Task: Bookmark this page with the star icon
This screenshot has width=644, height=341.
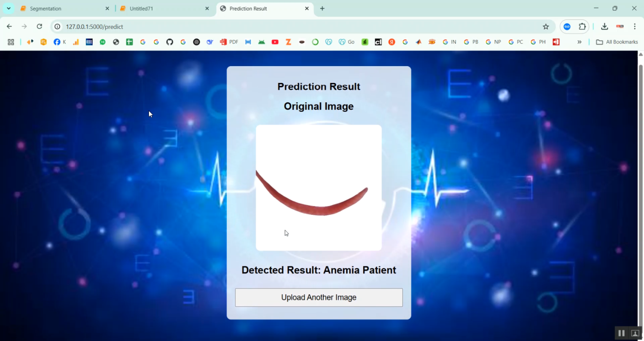Action: click(x=546, y=26)
